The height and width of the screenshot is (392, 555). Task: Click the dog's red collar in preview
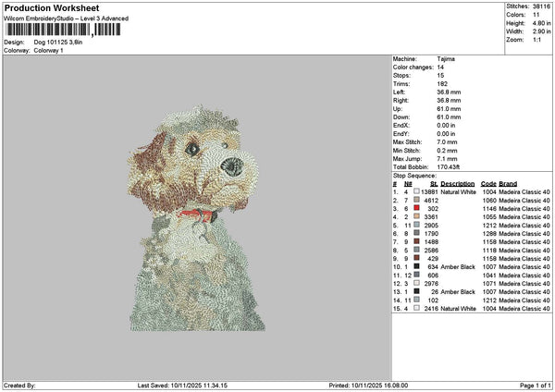(198, 214)
